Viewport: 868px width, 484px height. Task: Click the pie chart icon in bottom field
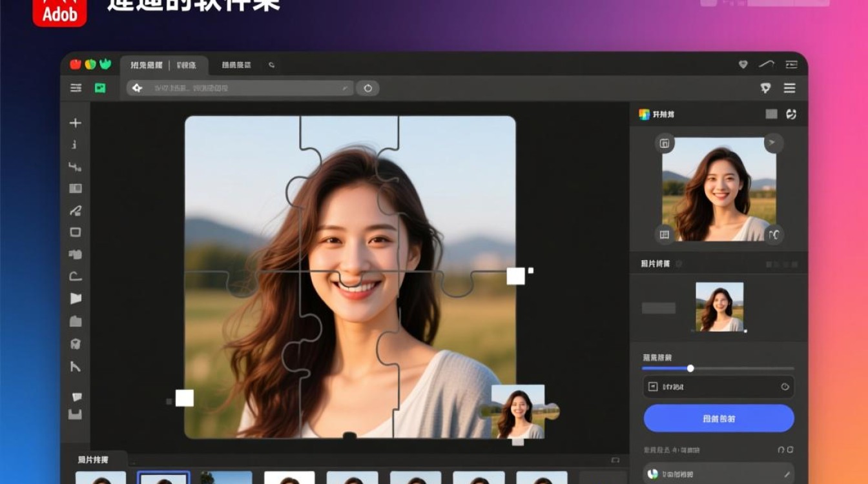(653, 474)
